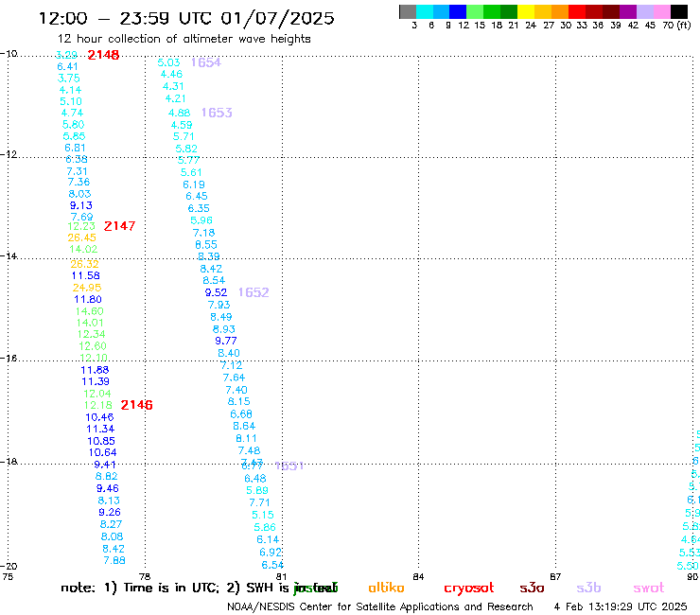Select the wave height value 8.03

point(79,194)
